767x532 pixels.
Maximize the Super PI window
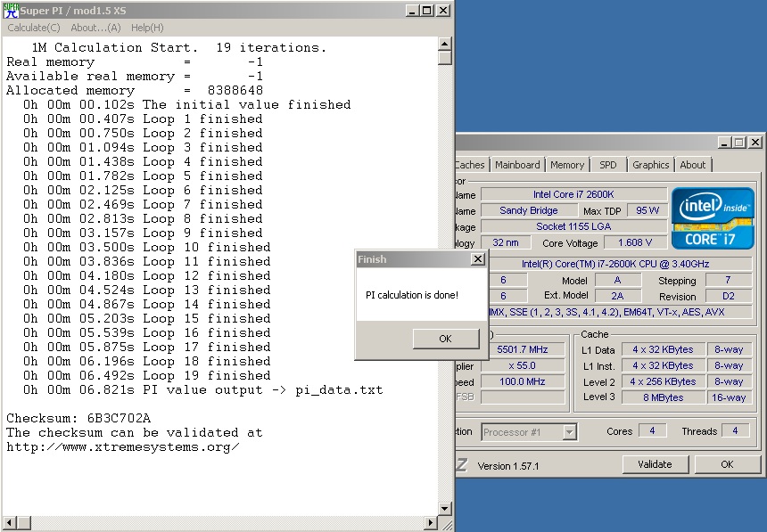click(x=427, y=11)
